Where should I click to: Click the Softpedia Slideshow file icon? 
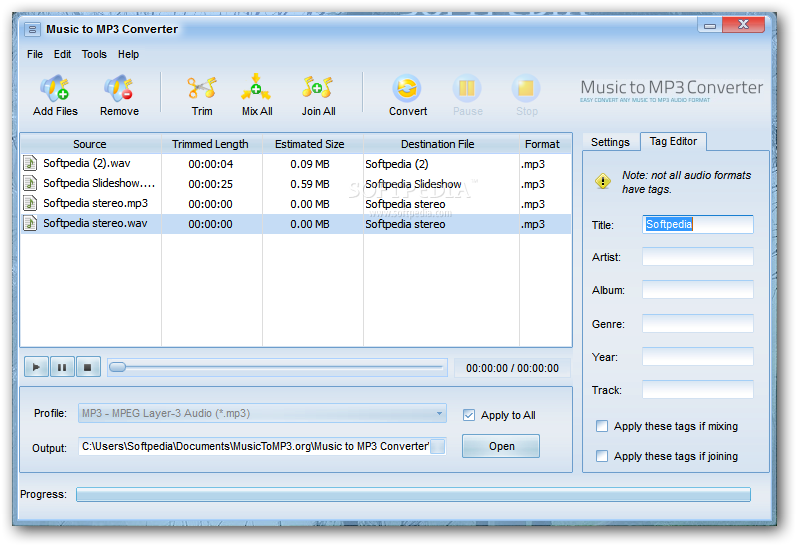30,183
